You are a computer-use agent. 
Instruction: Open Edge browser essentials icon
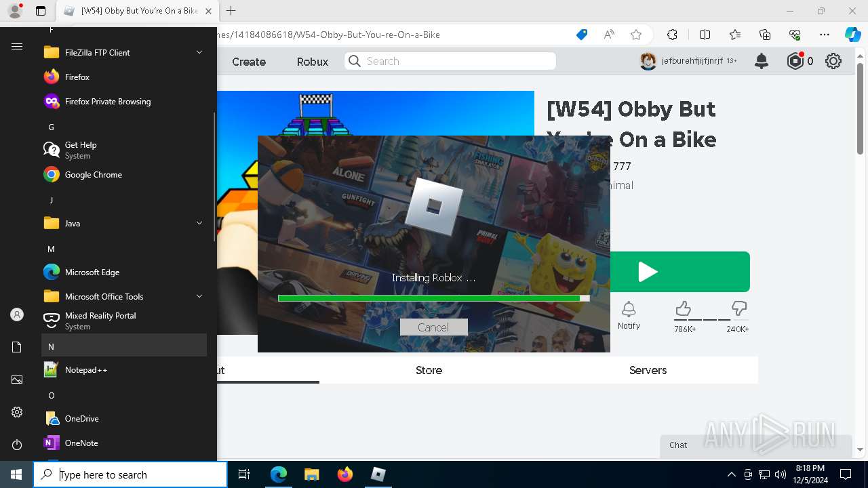[795, 35]
